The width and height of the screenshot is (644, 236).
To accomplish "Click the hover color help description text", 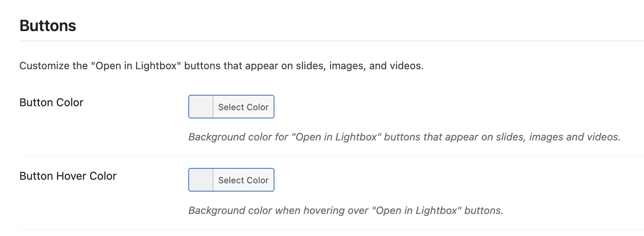I will (346, 210).
